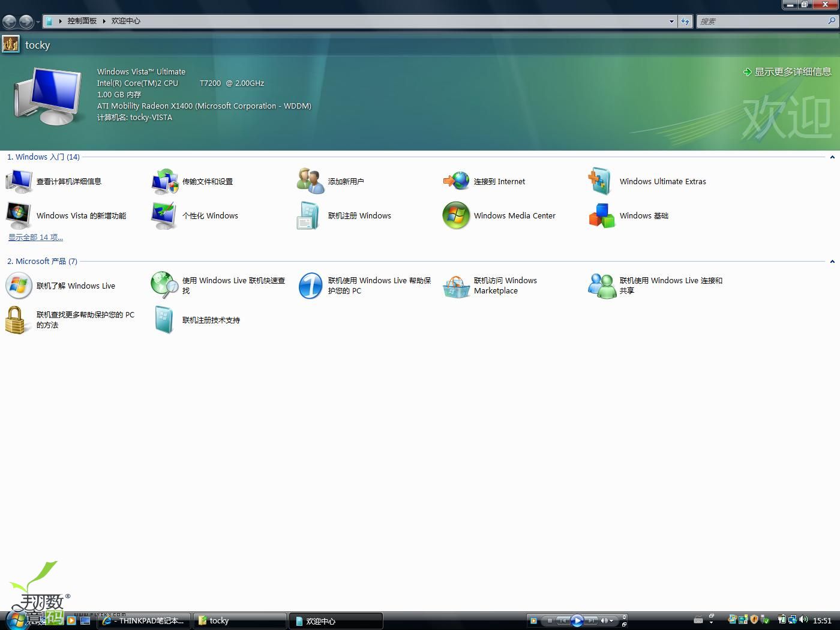Switch to THINKPAD笔记本 taskbar window
The height and width of the screenshot is (630, 840).
click(144, 621)
